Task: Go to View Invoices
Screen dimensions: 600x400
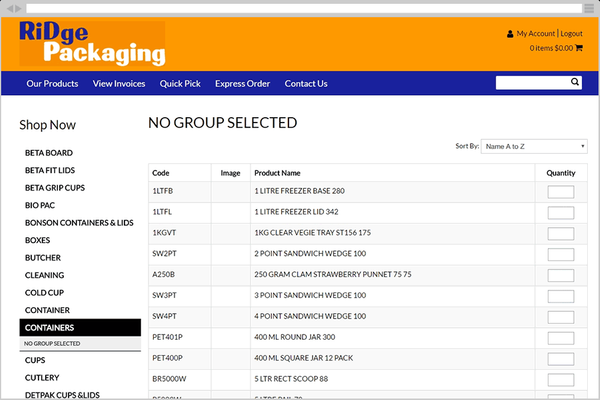Action: (x=119, y=83)
